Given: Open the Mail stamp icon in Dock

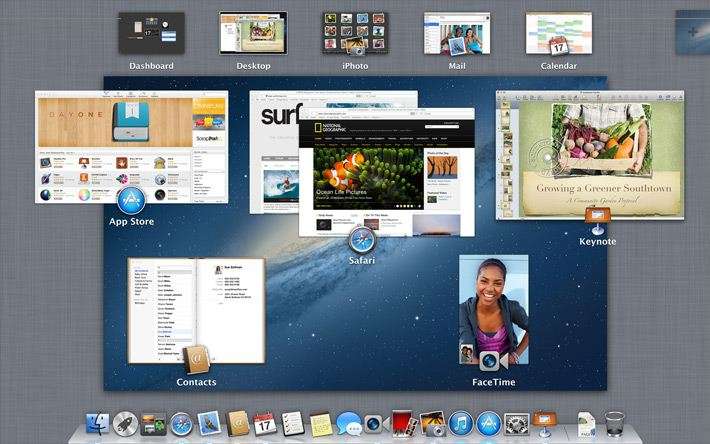Looking at the screenshot, I should (209, 423).
